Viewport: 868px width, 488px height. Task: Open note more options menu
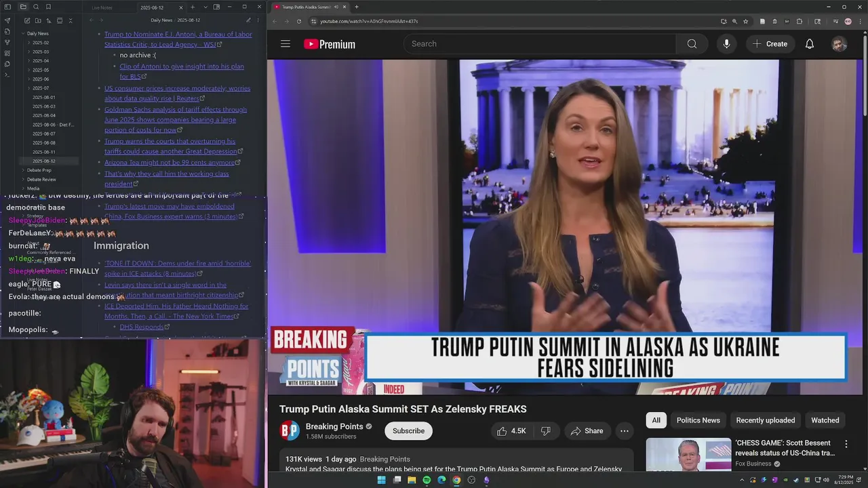[x=259, y=20]
